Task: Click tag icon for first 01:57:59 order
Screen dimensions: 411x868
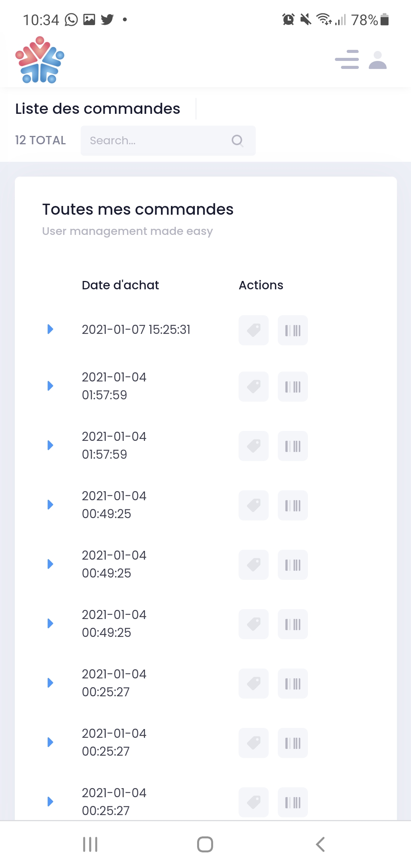Action: (x=253, y=386)
